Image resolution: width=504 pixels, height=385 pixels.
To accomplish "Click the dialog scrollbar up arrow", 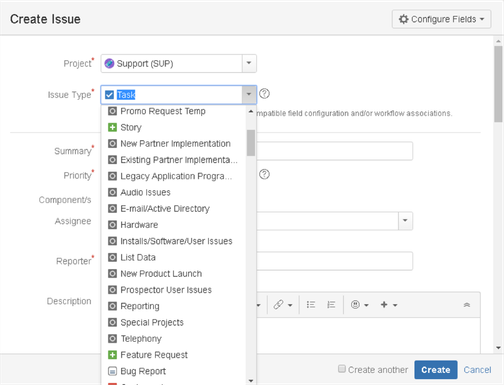I will pyautogui.click(x=498, y=41).
